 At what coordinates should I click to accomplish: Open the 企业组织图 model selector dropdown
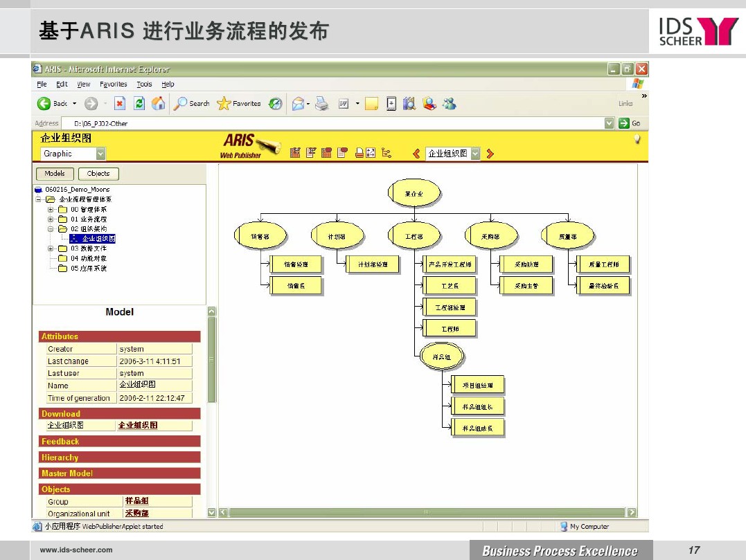475,154
